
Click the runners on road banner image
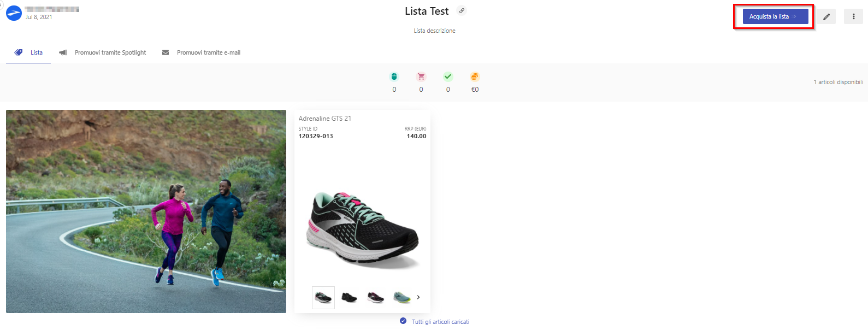(x=146, y=211)
